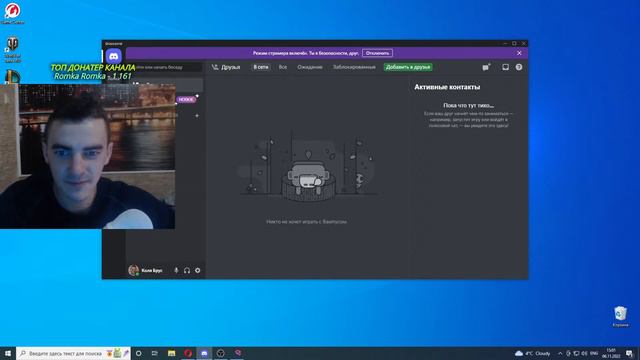Open the Windows notification center
Viewport: 640px width, 360px height.
[629, 353]
